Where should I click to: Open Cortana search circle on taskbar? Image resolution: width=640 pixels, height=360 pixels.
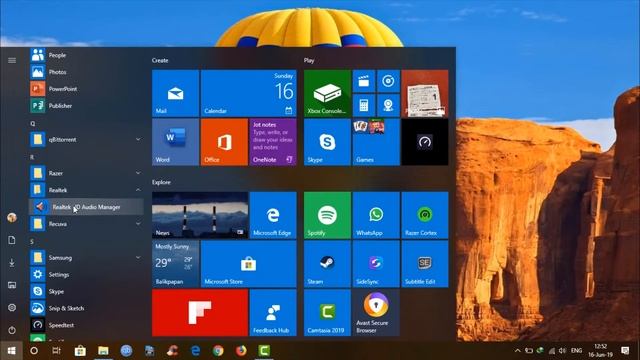[34, 351]
